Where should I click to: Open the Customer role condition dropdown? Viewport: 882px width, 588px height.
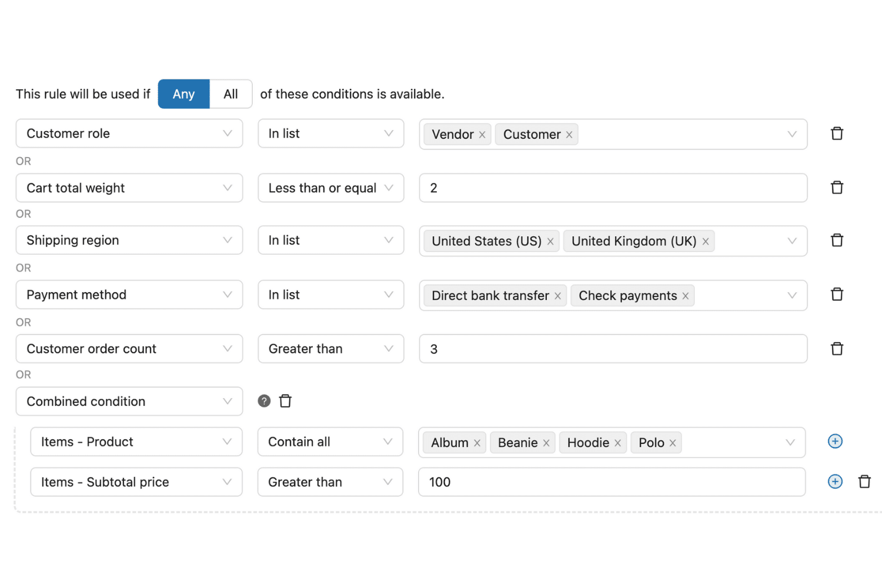coord(129,134)
